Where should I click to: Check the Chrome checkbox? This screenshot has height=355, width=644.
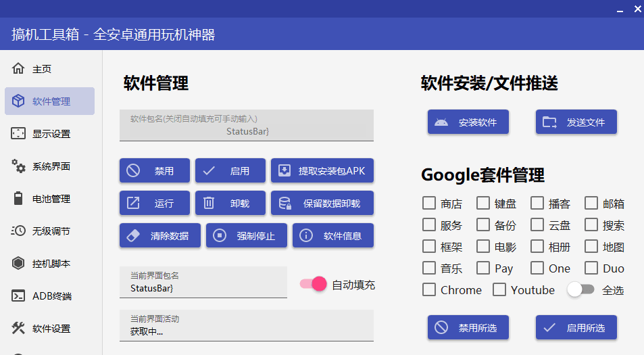tap(429, 289)
